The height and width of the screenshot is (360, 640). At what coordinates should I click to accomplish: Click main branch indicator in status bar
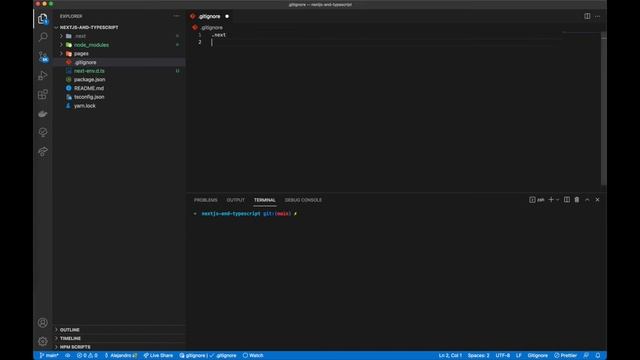point(49,355)
